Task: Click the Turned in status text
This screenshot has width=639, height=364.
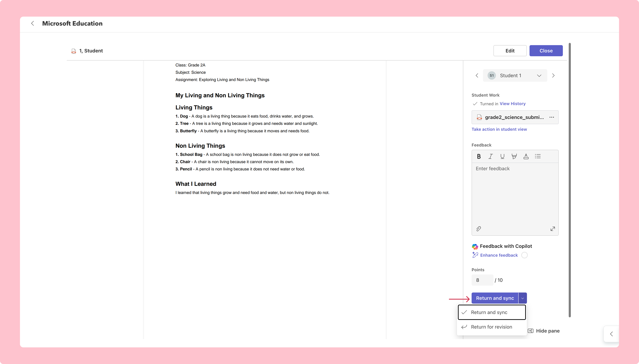Action: pos(489,104)
